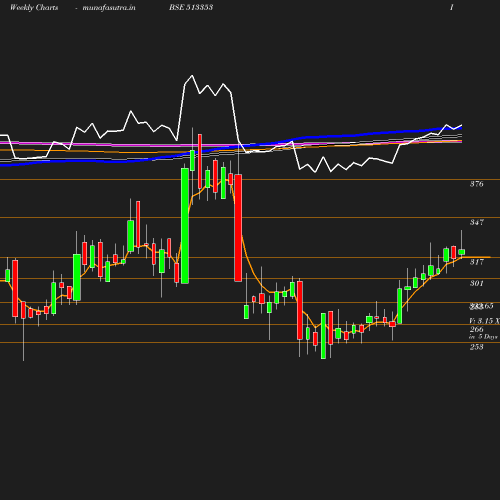The width and height of the screenshot is (500, 500).
Task: Open the munafasutra.in site label
Action: (x=109, y=7)
